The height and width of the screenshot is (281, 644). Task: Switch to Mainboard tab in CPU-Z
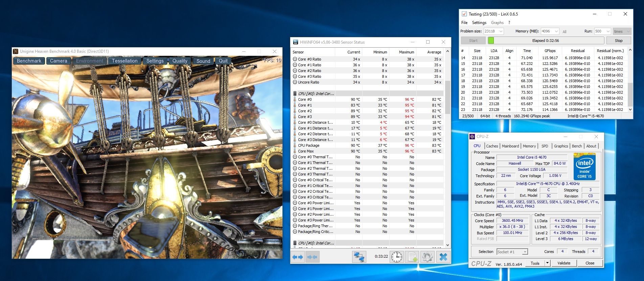click(x=510, y=146)
